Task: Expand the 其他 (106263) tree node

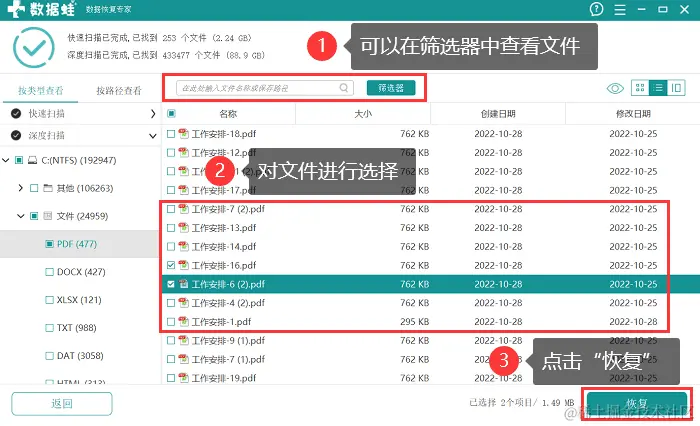Action: [20, 188]
